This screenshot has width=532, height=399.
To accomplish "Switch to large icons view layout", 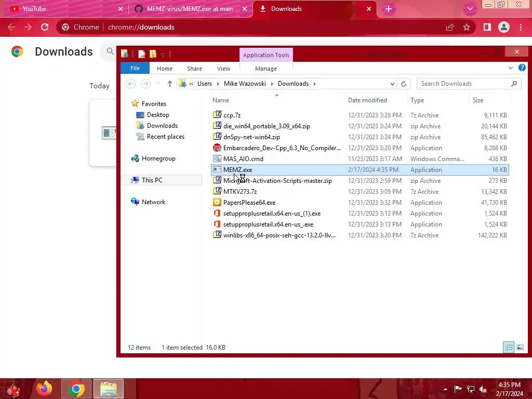I will click(x=520, y=347).
